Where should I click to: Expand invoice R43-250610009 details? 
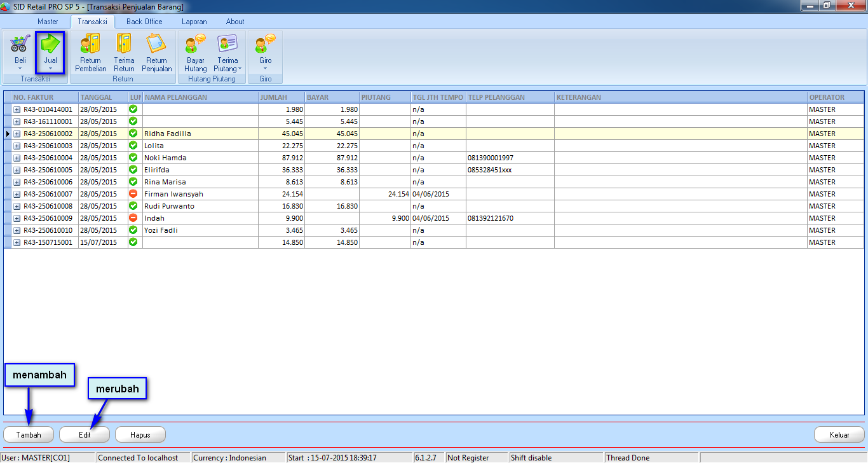(17, 218)
